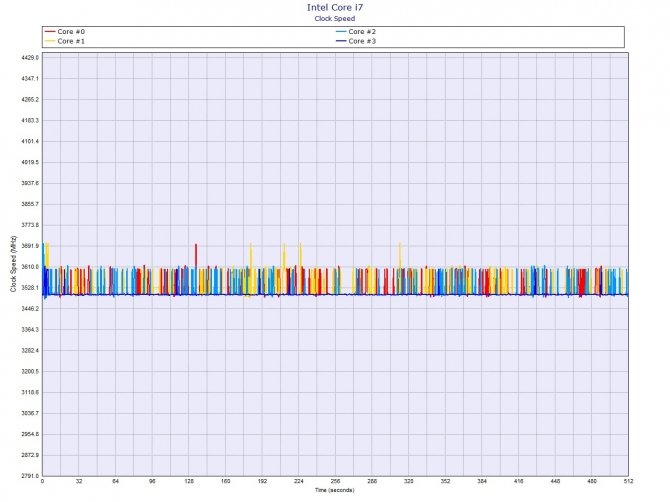Click the "Clock Speed (MHz)" vertical axis title
The image size is (670, 502).
coord(13,264)
